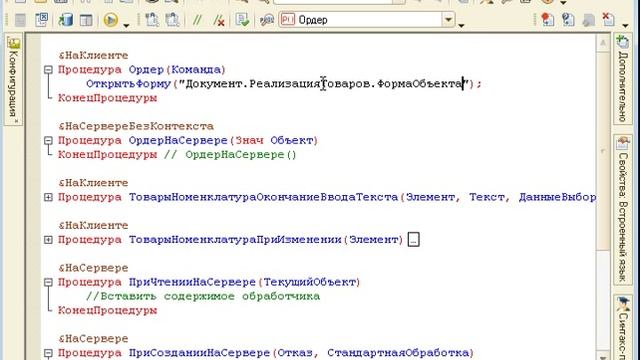This screenshot has width=640, height=360.
Task: Expand the ТоварыНоменклатураОкончаниеВводаТекста procedure
Action: (48, 198)
